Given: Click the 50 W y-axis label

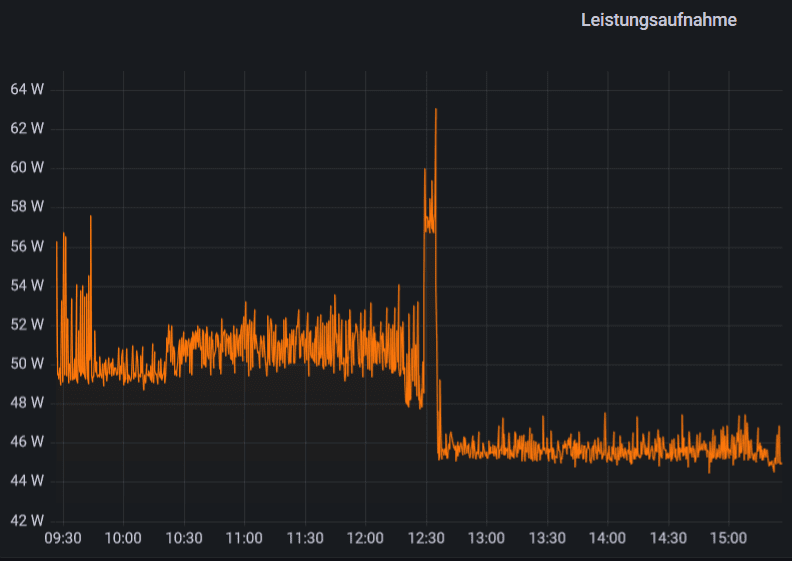Looking at the screenshot, I should [x=27, y=364].
